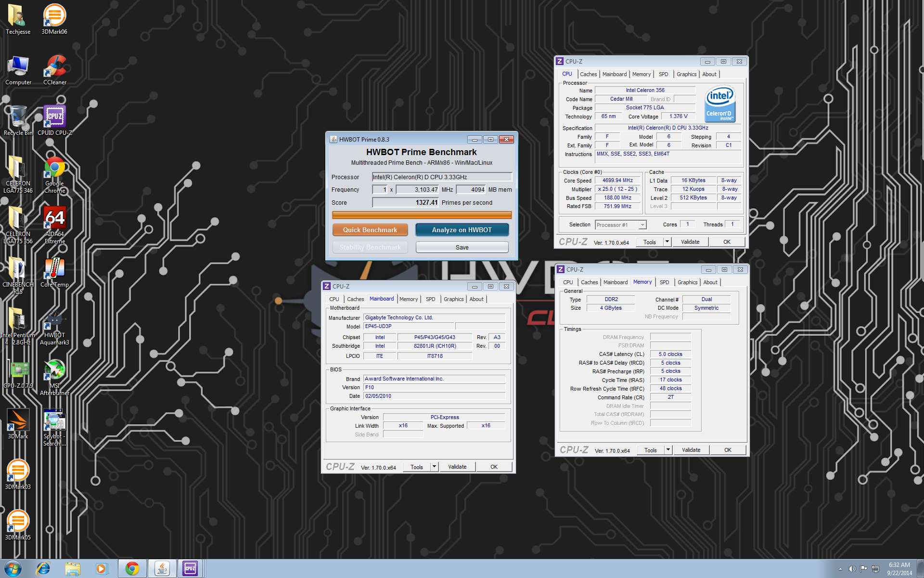Launch 3DMark desktop shortcut

18,424
